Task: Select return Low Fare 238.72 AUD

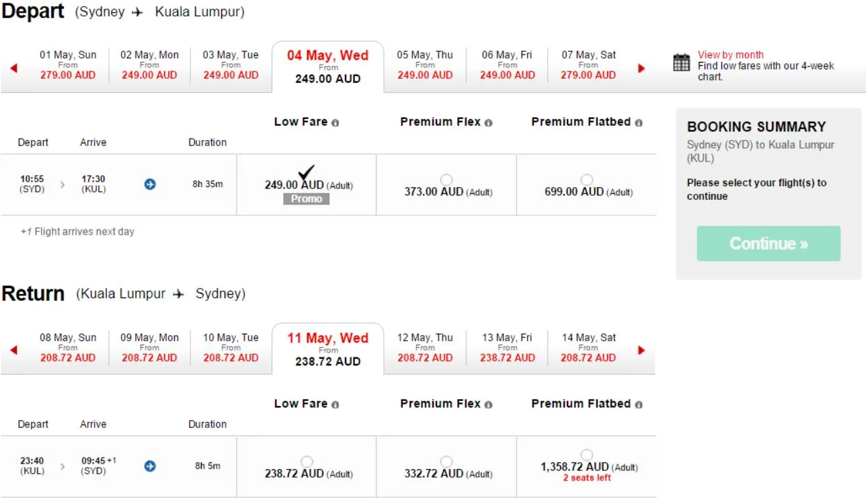Action: [x=307, y=462]
